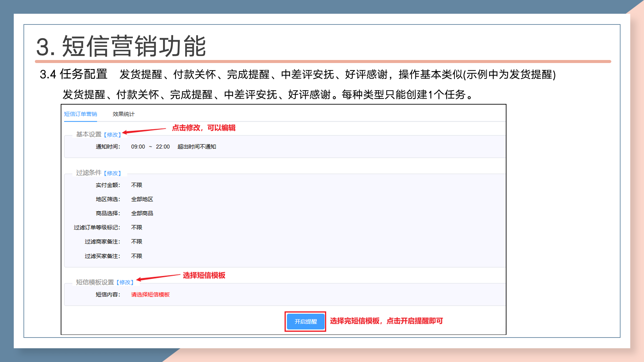
Task: Click the red 请选择短信模板 text
Action: coord(150,295)
